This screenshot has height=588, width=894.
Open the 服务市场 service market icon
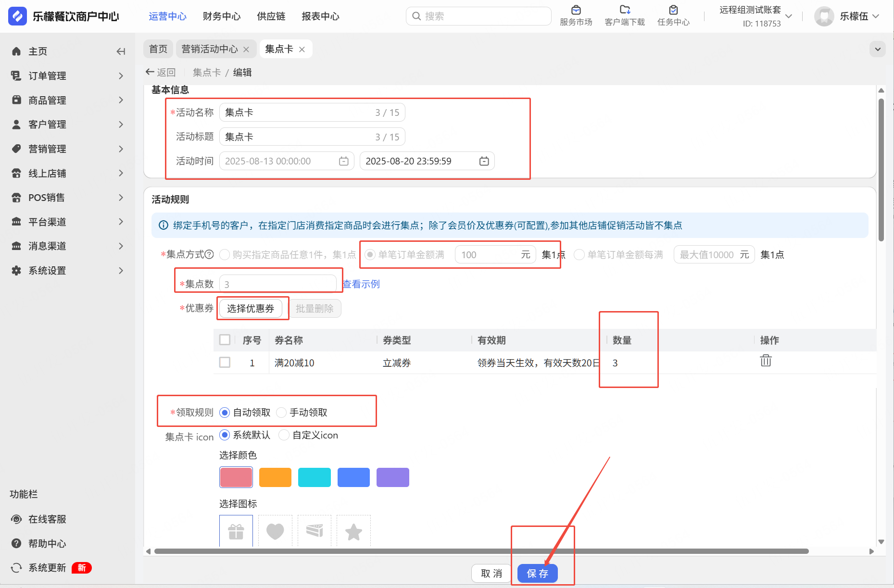(x=576, y=10)
